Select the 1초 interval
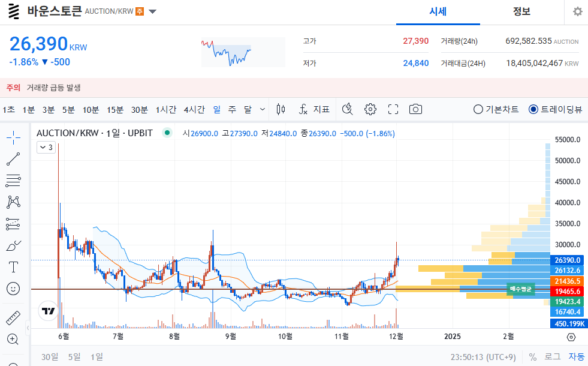Viewport: 588px width, 366px height. [x=8, y=109]
